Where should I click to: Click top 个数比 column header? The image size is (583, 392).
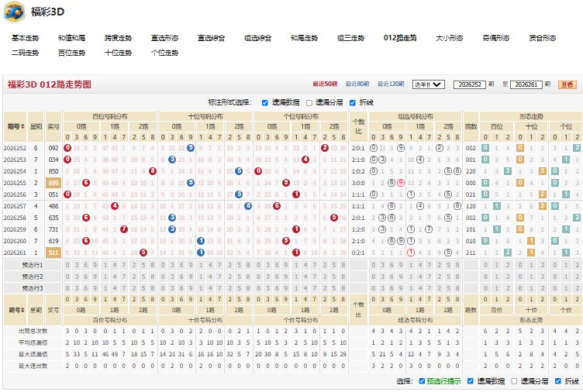click(358, 126)
